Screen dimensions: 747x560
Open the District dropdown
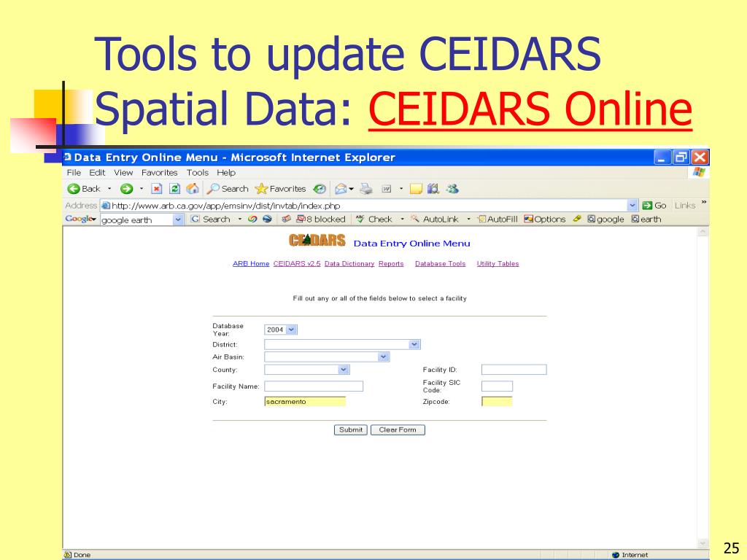pos(343,344)
